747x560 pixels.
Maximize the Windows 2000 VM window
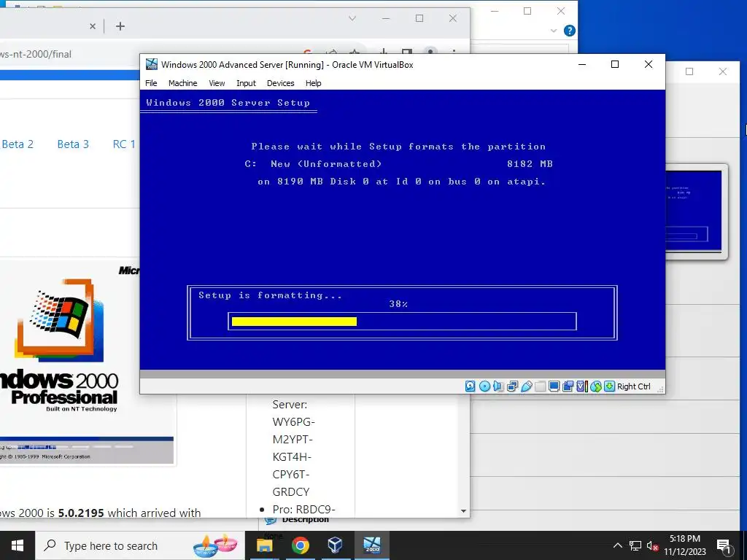click(615, 64)
